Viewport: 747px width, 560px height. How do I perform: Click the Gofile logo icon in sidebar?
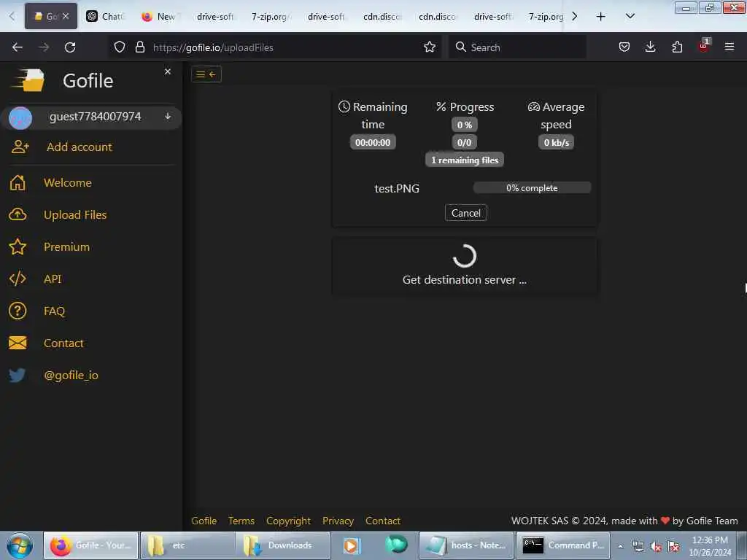(x=28, y=80)
